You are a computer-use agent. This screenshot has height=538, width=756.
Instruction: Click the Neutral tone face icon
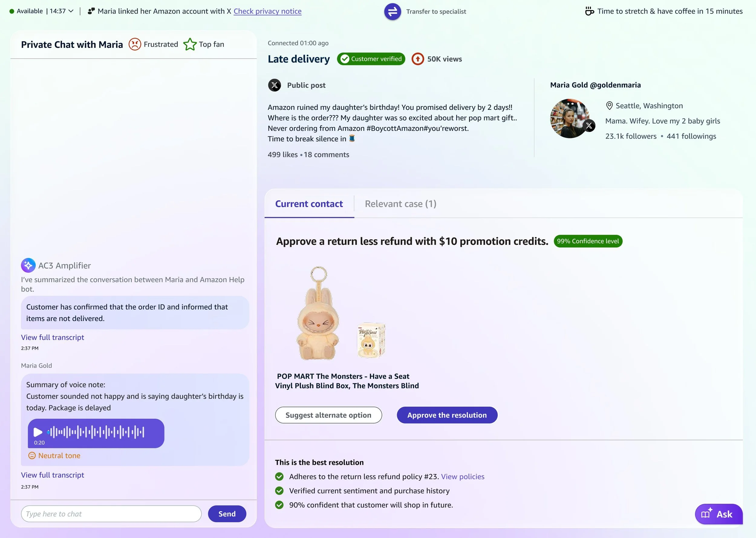[x=32, y=455]
